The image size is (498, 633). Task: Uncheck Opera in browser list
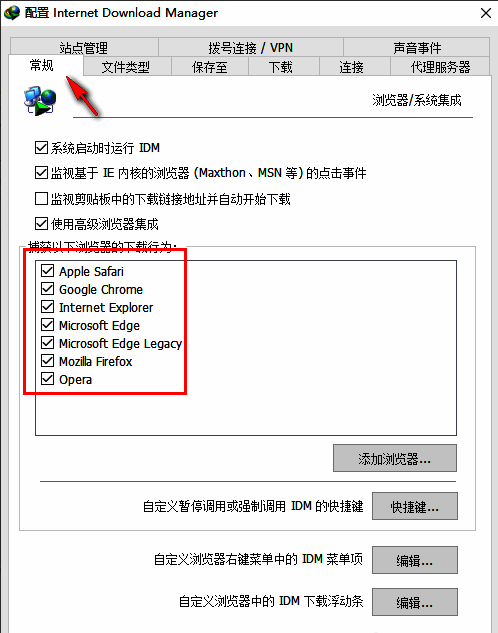(48, 379)
